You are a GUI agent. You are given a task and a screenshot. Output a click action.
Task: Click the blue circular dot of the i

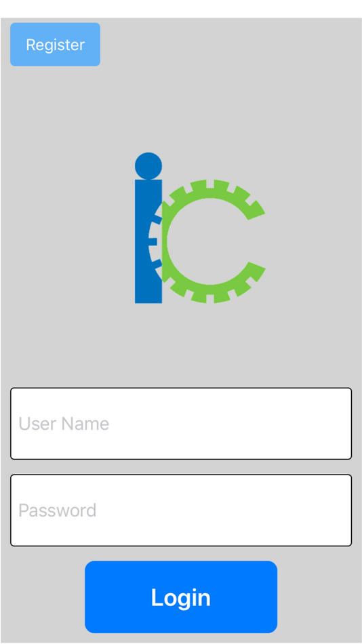coord(148,166)
